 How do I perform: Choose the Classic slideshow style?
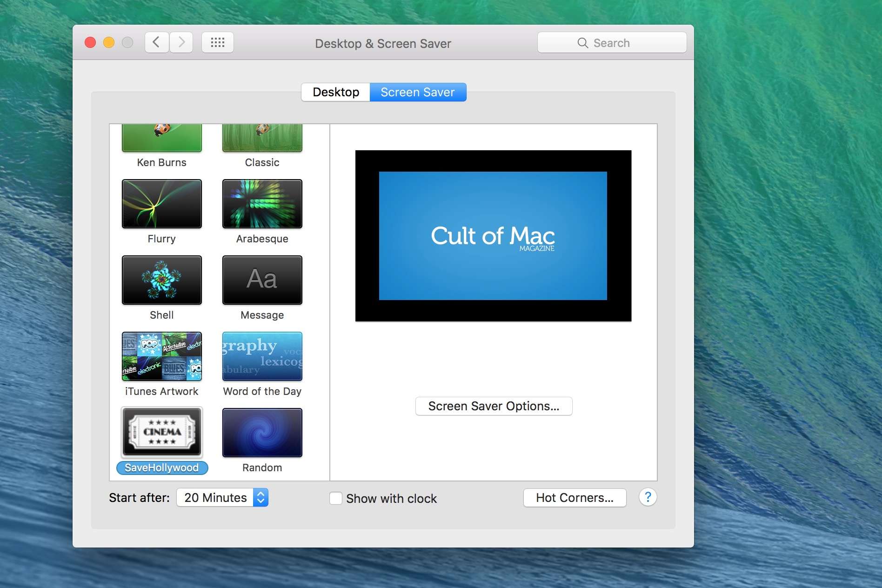[262, 138]
